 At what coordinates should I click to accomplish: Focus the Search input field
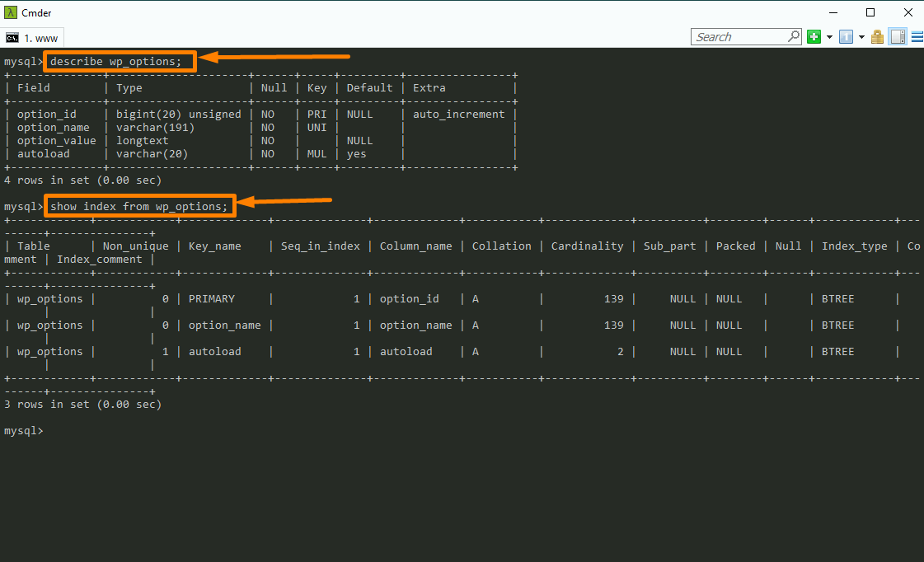tap(740, 37)
